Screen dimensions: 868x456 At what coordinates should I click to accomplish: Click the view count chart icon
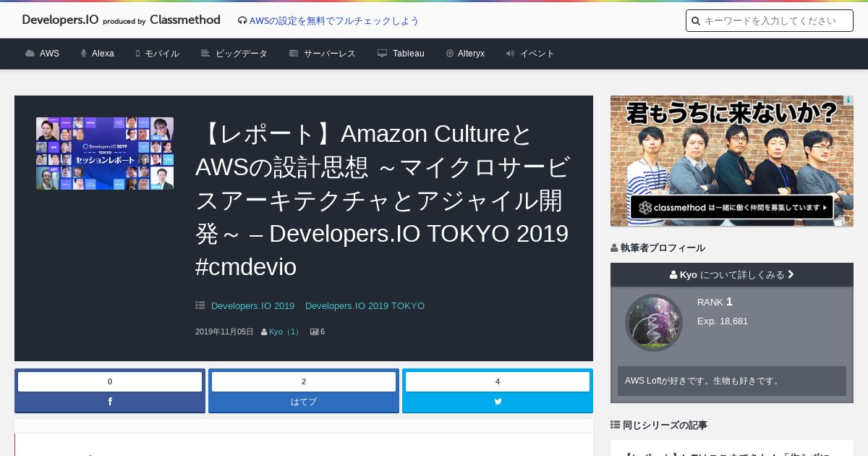pos(315,332)
